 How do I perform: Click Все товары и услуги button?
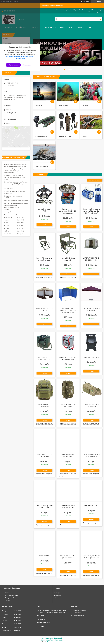pyautogui.click(x=94, y=180)
